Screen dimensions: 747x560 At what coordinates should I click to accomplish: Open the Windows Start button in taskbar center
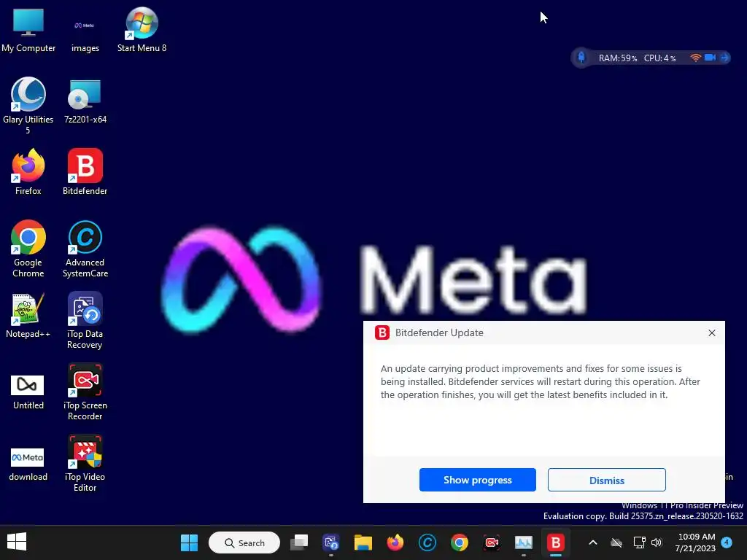pyautogui.click(x=189, y=542)
